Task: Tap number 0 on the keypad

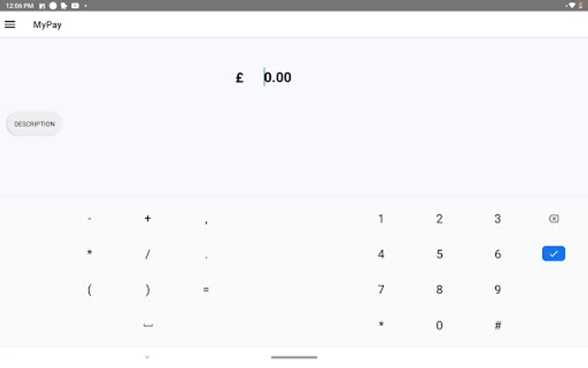Action: pyautogui.click(x=439, y=325)
